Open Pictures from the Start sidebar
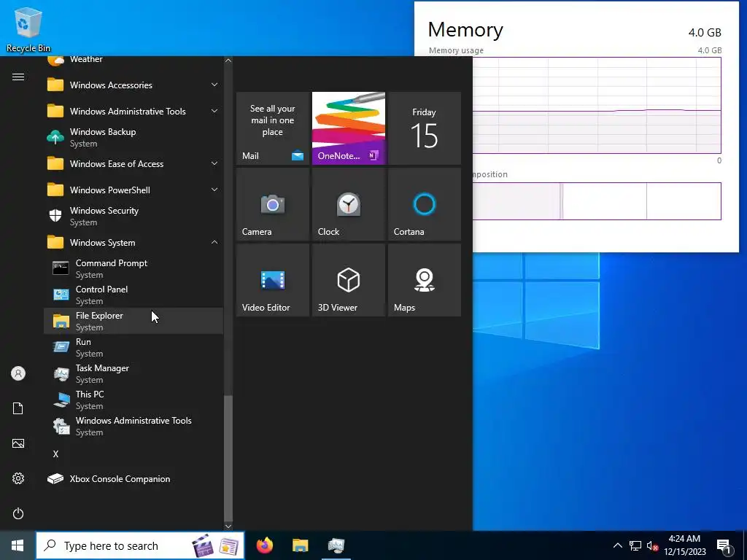This screenshot has height=560, width=747. tap(18, 443)
